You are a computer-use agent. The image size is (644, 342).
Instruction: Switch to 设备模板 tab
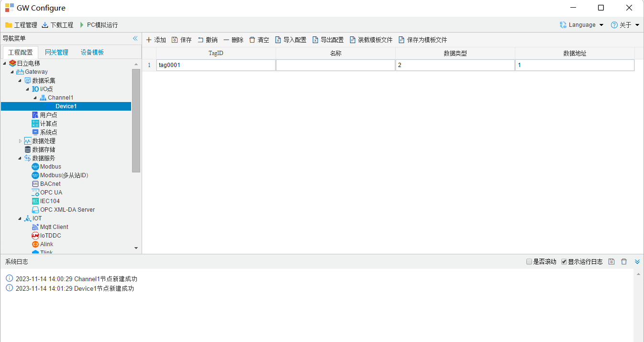(92, 52)
